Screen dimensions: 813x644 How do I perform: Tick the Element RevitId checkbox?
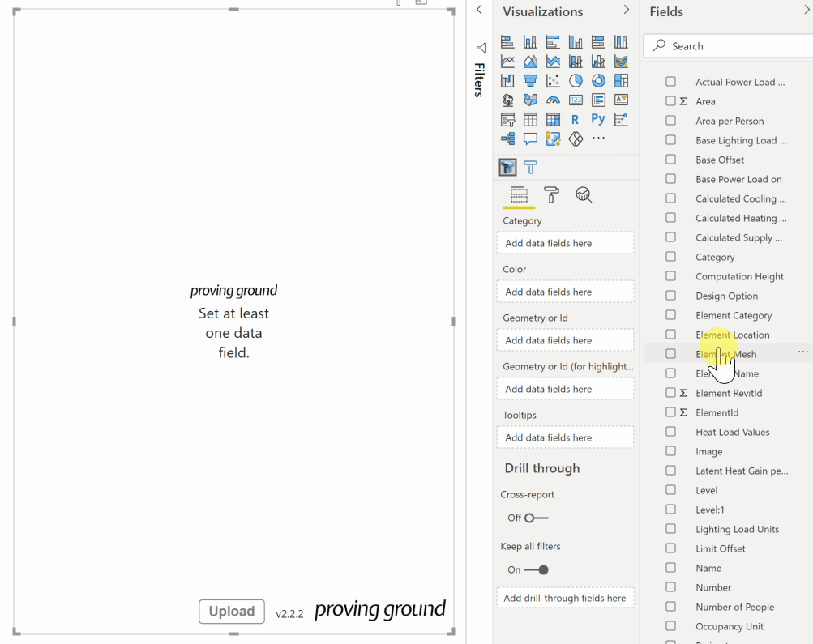[x=670, y=392]
